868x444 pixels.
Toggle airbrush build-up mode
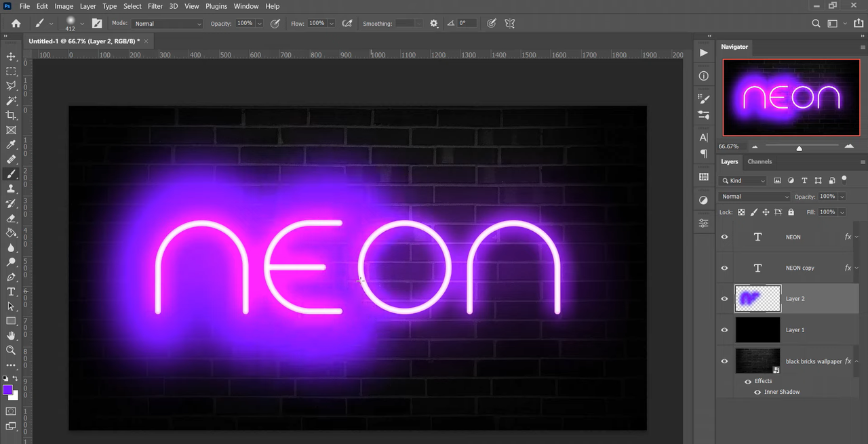click(x=347, y=23)
